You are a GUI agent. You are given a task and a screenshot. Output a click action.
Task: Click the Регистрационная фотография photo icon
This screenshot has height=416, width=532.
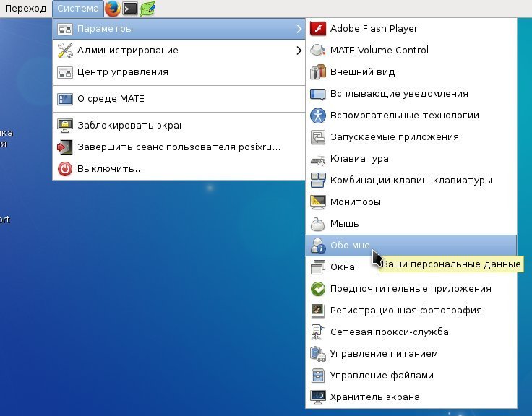point(318,311)
